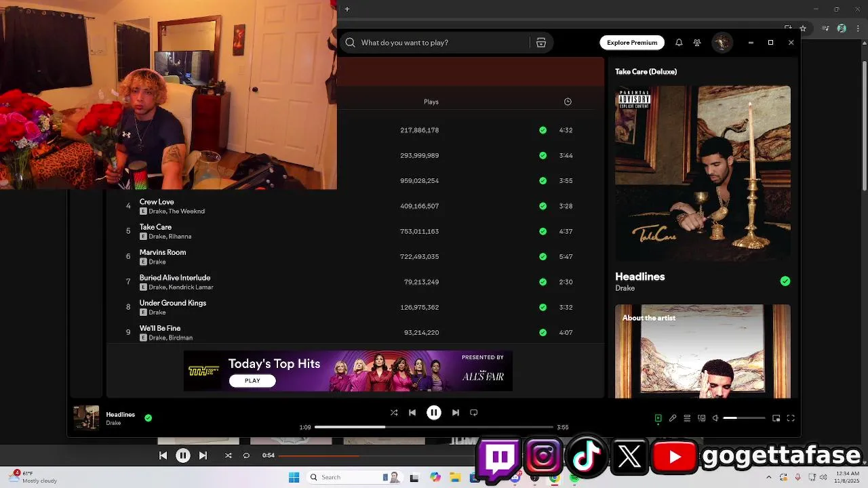Click the Headlines album thumbnail in the player bar
Screen dimensions: 868x488
tap(86, 418)
